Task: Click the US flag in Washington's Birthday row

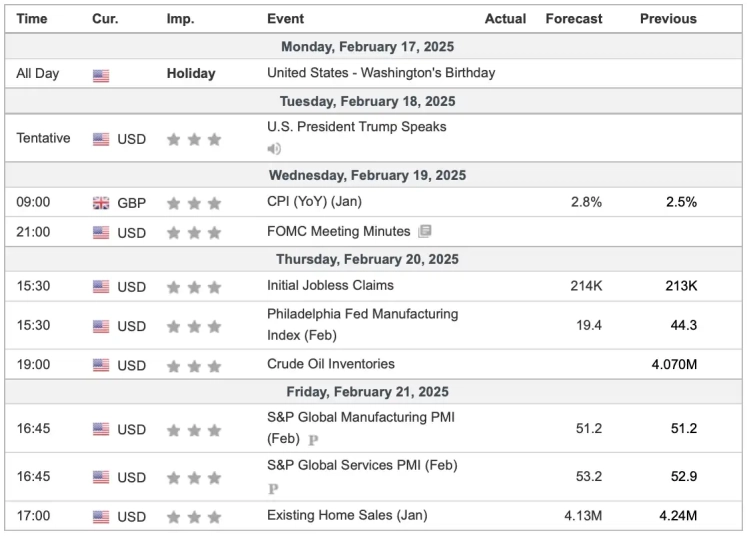Action: pos(101,74)
